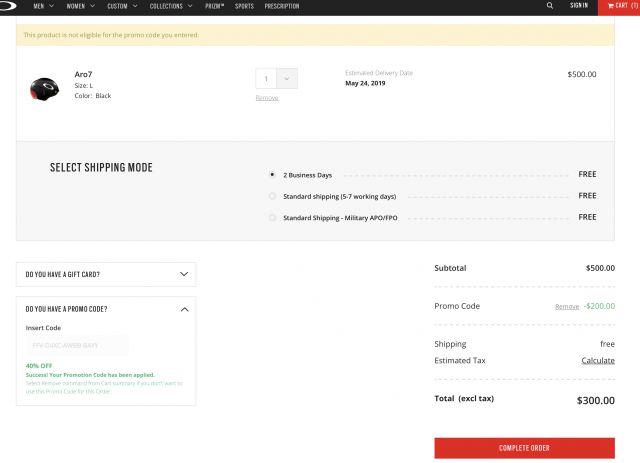This screenshot has height=463, width=640.
Task: Remove the applied promo code
Action: click(x=567, y=307)
